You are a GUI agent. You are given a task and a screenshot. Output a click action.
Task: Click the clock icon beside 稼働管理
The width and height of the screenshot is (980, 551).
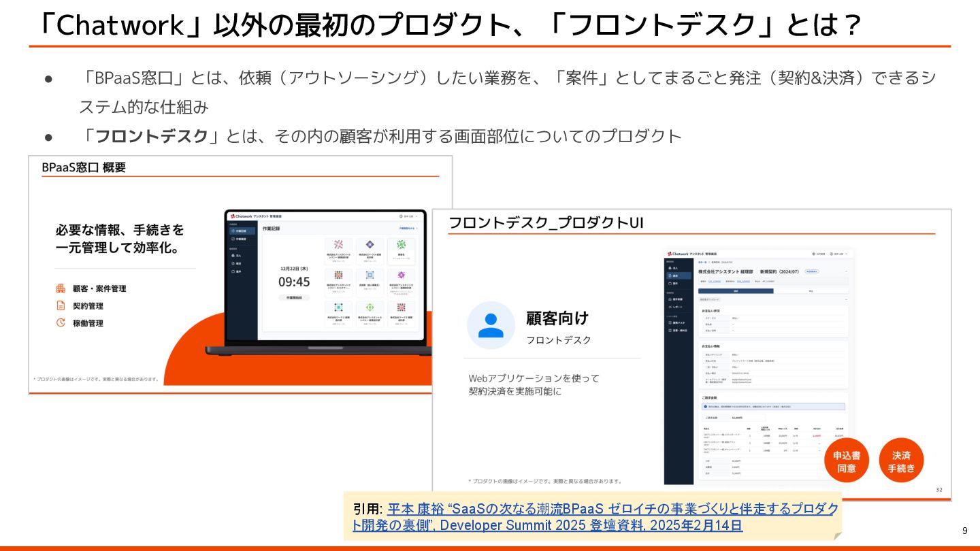point(61,323)
